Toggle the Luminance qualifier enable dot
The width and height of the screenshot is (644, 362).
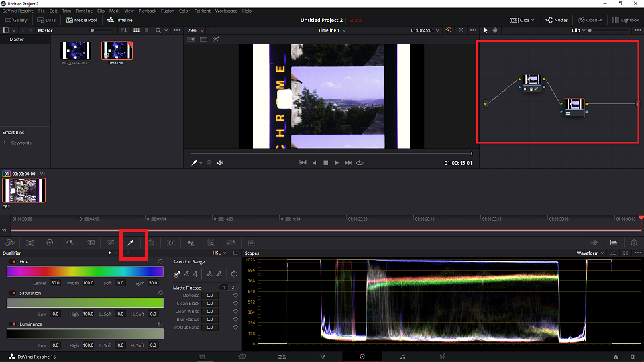tap(14, 324)
